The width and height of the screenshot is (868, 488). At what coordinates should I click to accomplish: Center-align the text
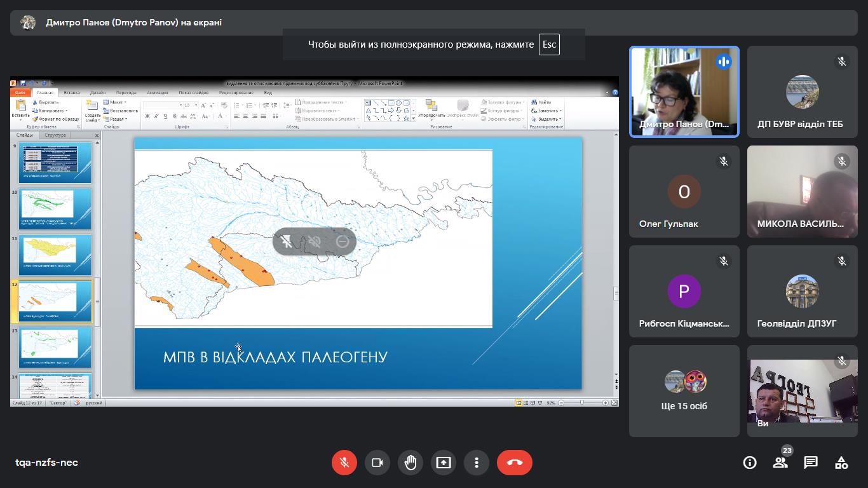(x=245, y=116)
